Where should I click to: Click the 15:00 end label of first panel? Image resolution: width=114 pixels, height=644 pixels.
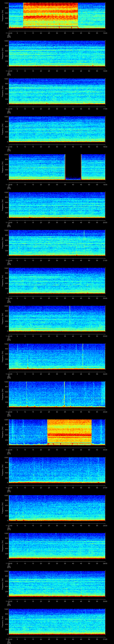105,33
